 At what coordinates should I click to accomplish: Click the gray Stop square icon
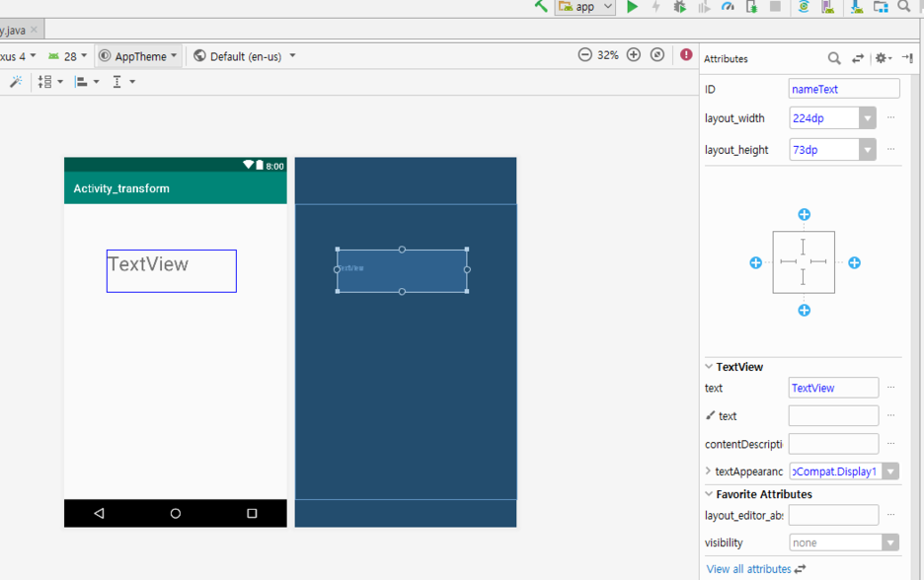point(776,6)
